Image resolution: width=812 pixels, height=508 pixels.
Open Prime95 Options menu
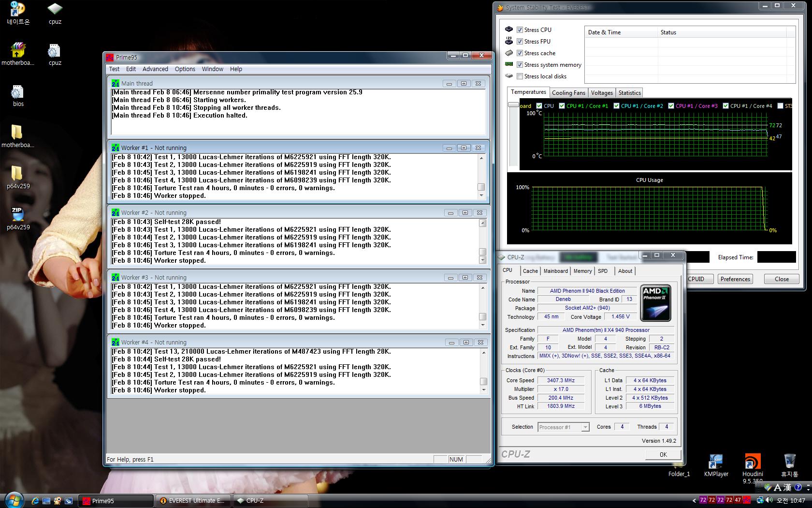(x=185, y=69)
